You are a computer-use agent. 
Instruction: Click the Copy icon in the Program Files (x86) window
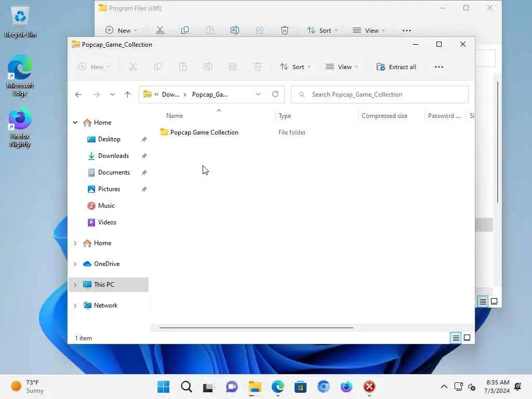point(185,30)
